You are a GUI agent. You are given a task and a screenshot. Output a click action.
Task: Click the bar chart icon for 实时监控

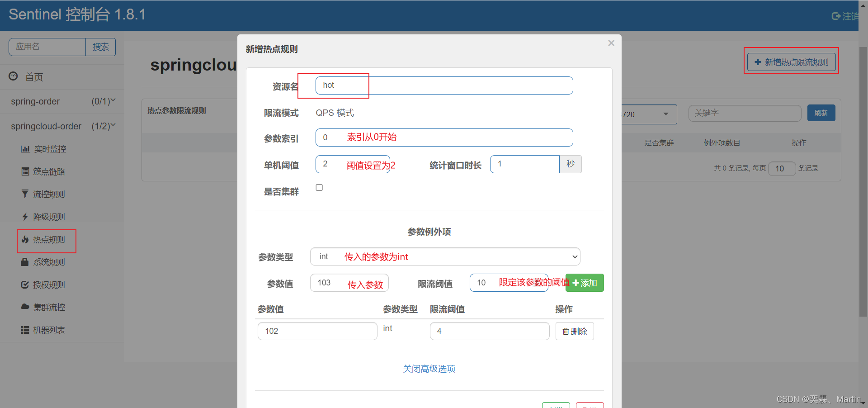(25, 149)
